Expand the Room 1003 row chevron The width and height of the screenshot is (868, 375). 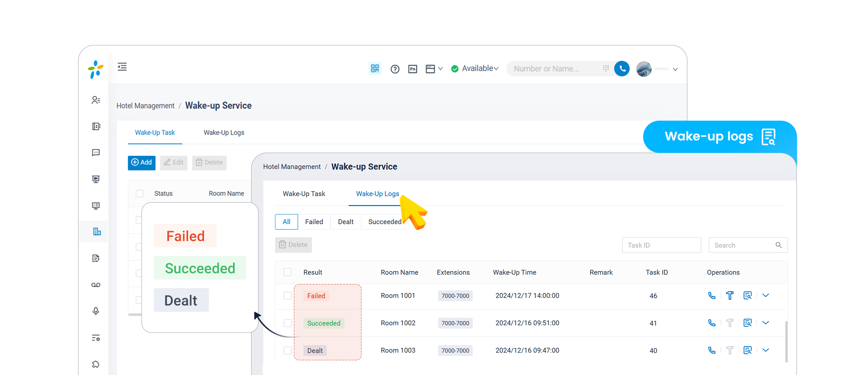tap(766, 350)
